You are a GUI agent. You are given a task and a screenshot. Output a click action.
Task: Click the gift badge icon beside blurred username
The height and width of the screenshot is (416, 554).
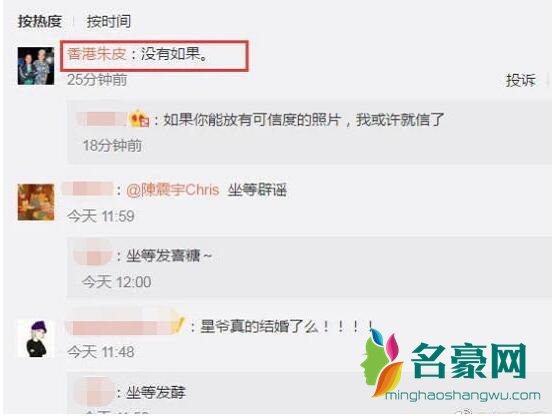coord(139,119)
